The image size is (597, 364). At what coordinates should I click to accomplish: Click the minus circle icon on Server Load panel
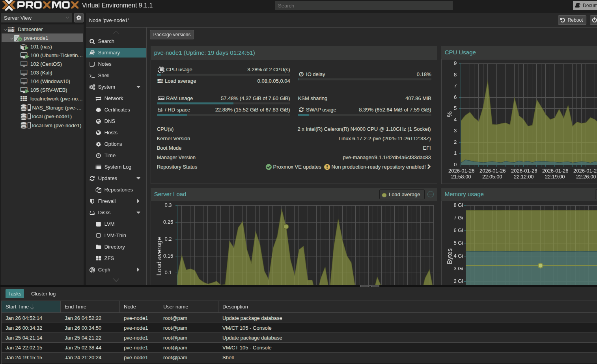pos(431,194)
